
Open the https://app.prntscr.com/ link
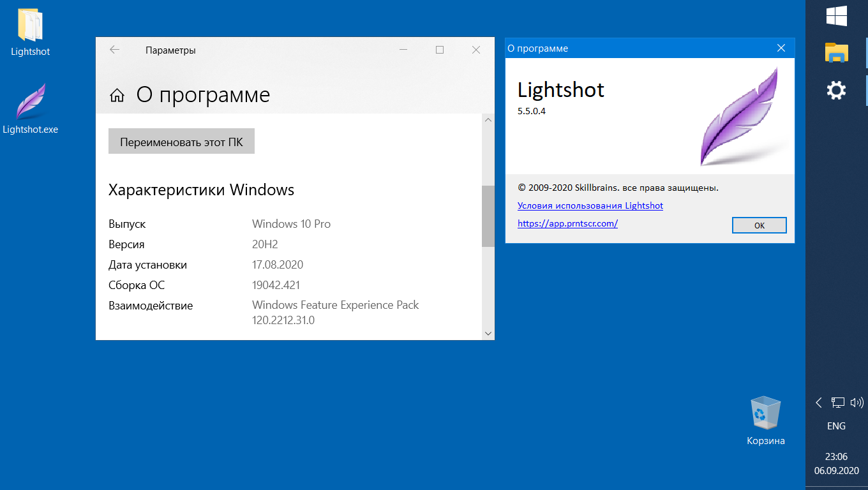point(567,223)
